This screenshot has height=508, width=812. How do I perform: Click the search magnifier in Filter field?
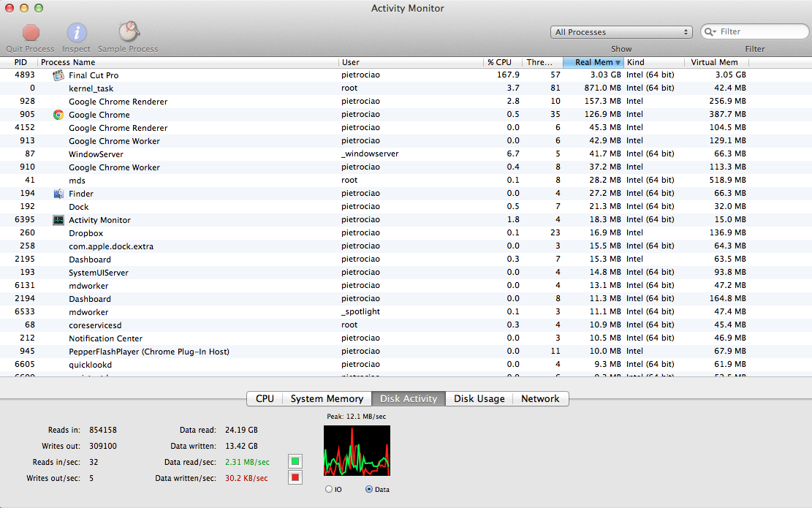point(710,31)
